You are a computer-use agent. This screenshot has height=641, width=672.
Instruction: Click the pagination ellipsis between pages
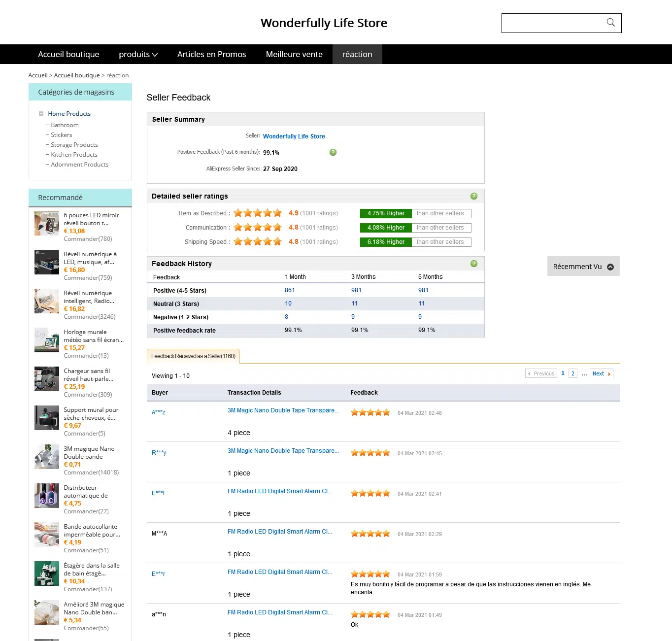tap(584, 374)
